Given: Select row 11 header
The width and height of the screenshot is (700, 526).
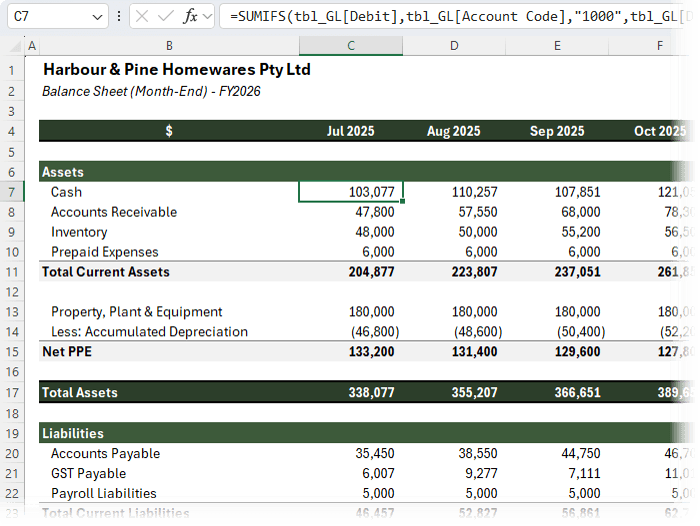Looking at the screenshot, I should [x=12, y=272].
